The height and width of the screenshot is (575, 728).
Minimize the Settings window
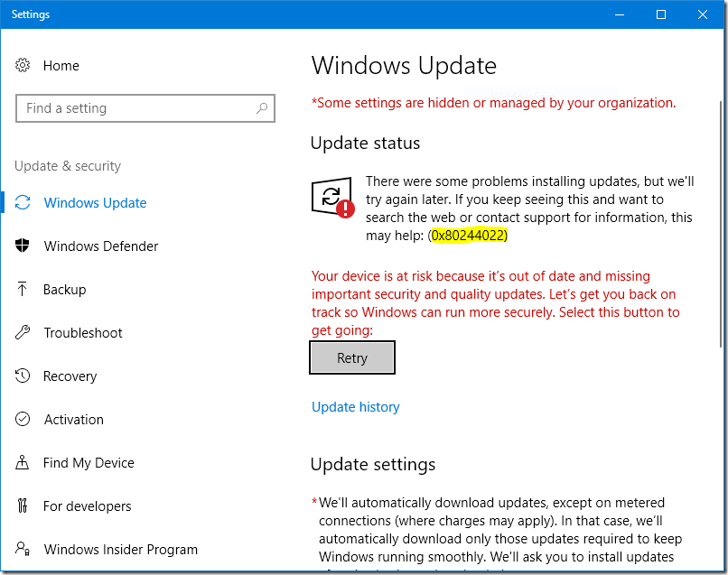click(620, 14)
